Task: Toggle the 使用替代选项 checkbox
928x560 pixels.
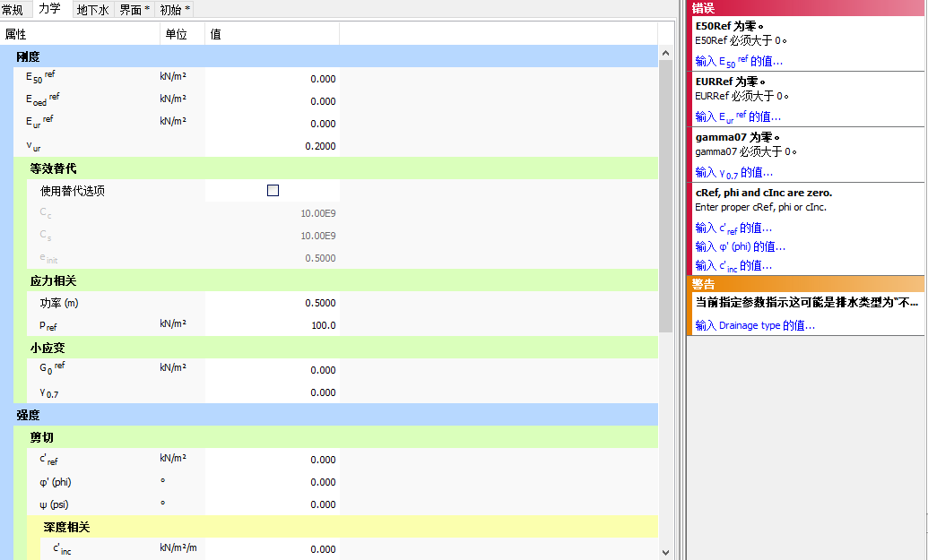Action: (273, 191)
